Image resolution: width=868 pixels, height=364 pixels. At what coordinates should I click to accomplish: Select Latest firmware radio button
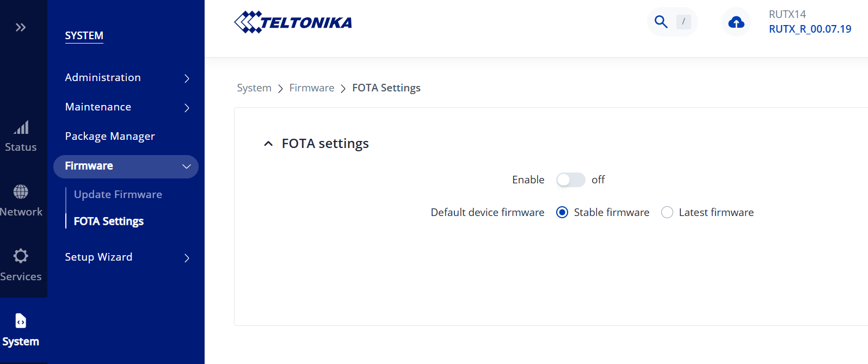coord(667,213)
